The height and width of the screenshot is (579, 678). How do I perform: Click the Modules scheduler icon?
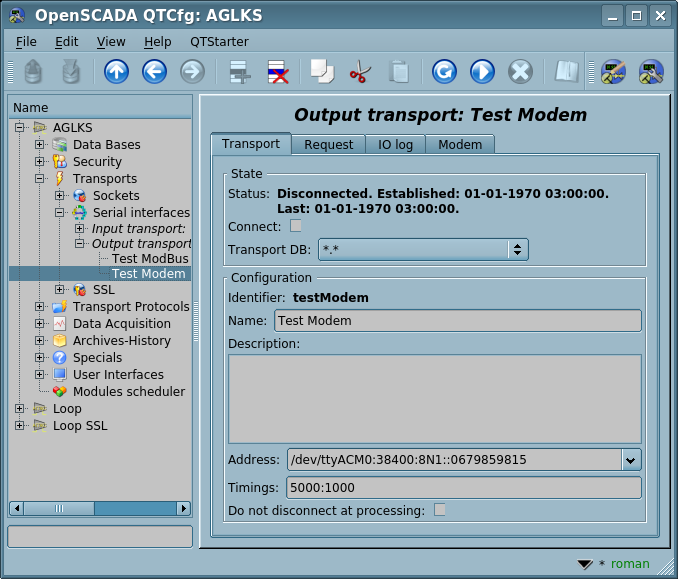pyautogui.click(x=60, y=391)
